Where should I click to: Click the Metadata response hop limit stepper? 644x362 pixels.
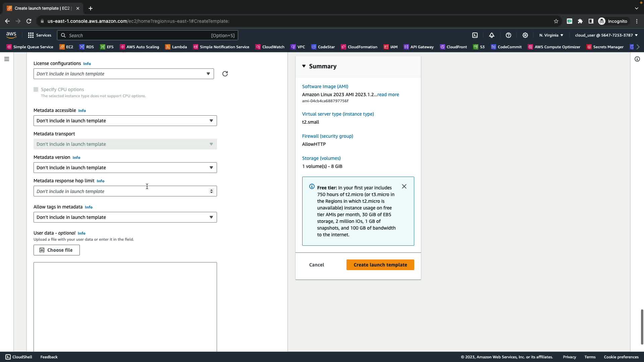(211, 191)
